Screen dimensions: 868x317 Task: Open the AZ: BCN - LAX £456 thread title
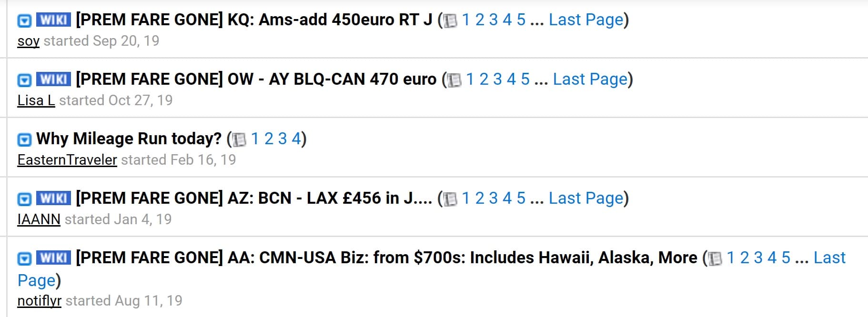tap(254, 198)
